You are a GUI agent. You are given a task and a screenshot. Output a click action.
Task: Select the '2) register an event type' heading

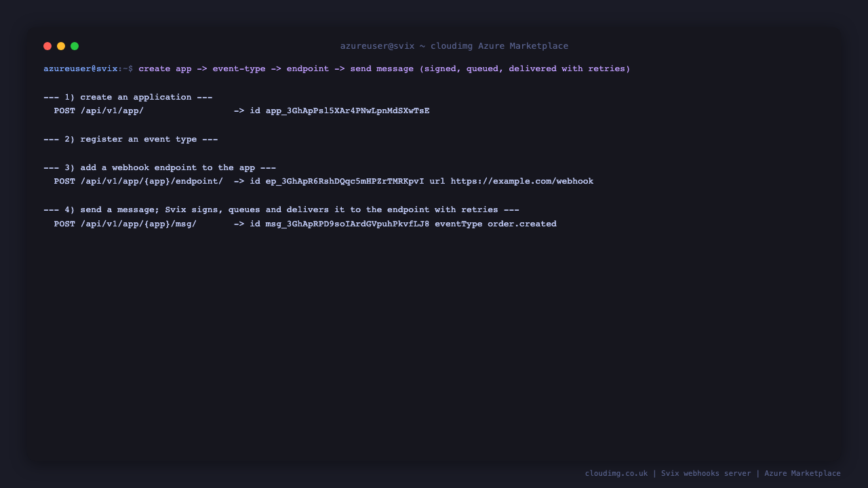tap(131, 139)
